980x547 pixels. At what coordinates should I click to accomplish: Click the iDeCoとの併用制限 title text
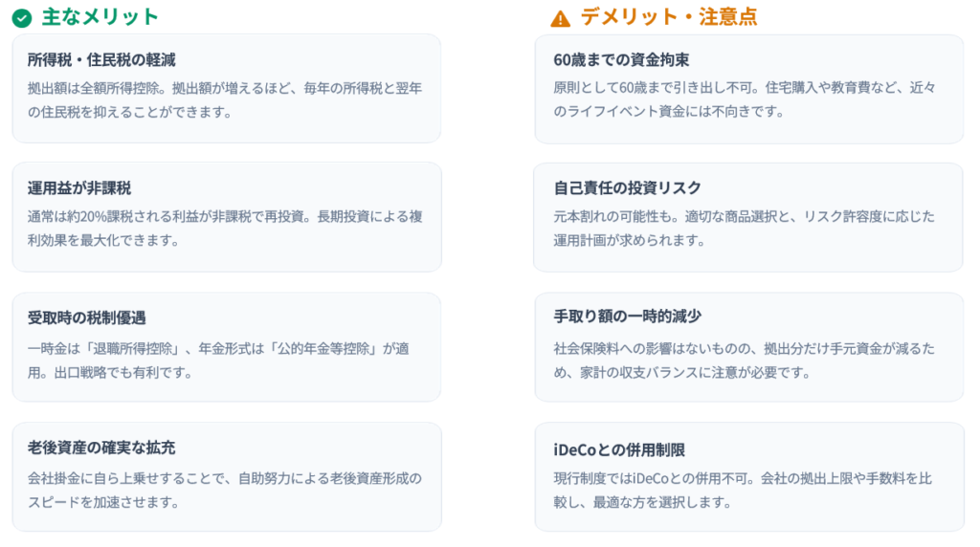619,449
